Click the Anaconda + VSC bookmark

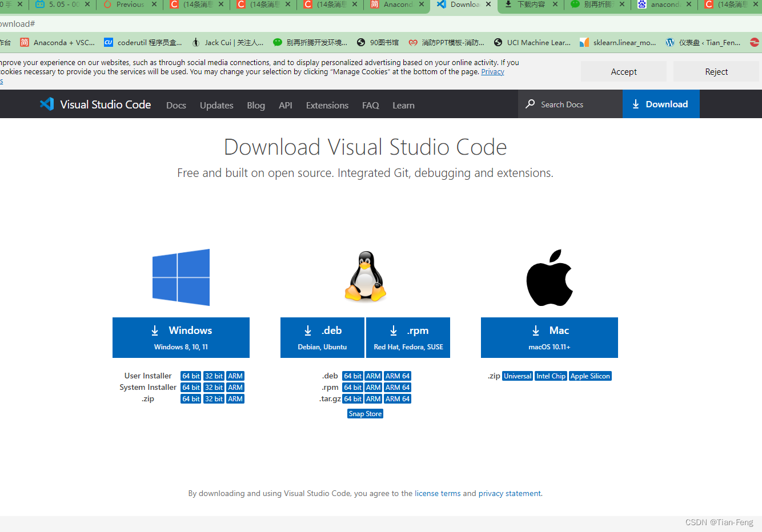point(57,42)
